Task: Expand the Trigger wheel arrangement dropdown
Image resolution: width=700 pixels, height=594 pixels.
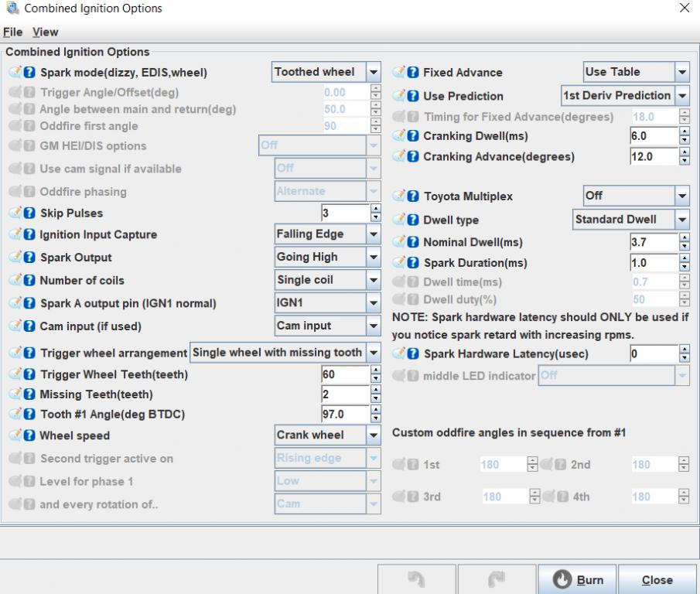Action: [374, 353]
